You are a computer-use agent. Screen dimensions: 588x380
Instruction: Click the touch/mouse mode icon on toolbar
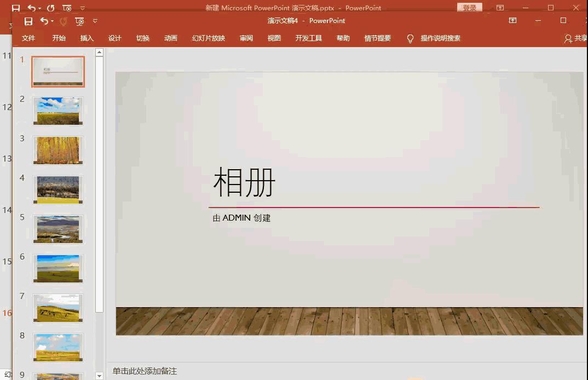[79, 20]
